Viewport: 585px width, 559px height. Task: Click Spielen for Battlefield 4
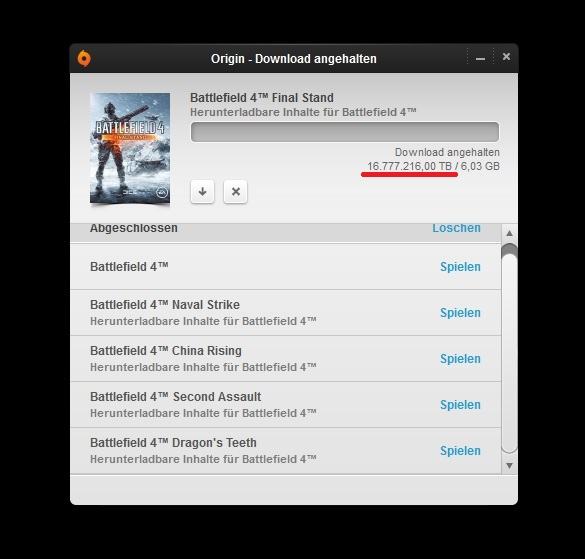[460, 267]
